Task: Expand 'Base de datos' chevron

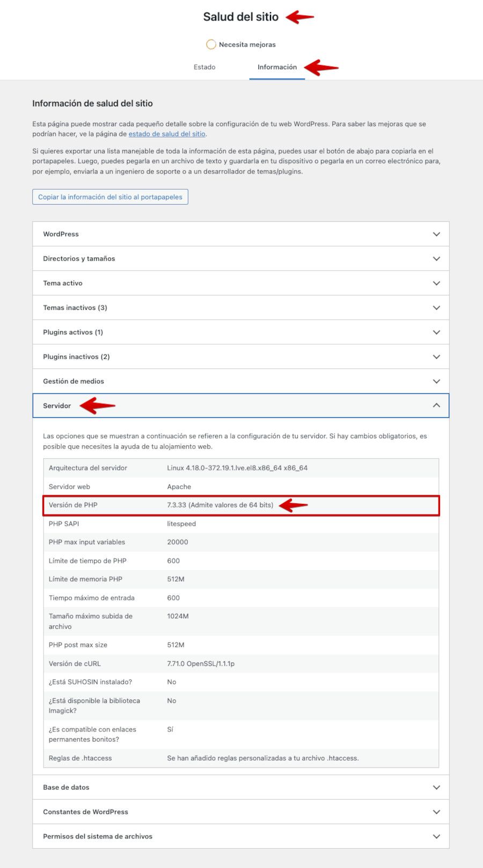Action: 436,787
